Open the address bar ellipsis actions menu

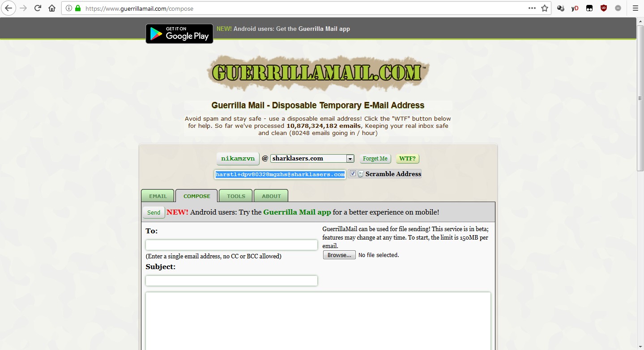532,8
